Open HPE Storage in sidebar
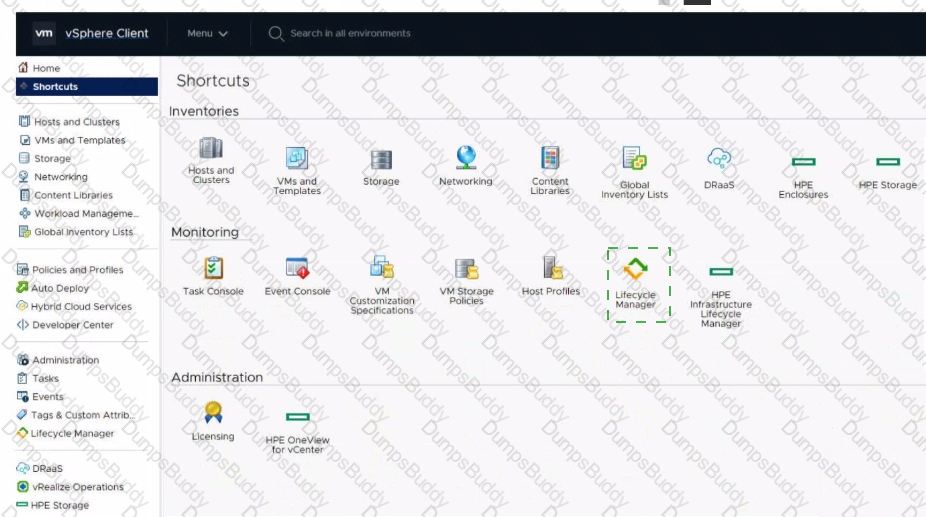This screenshot has height=517, width=926. coord(60,505)
